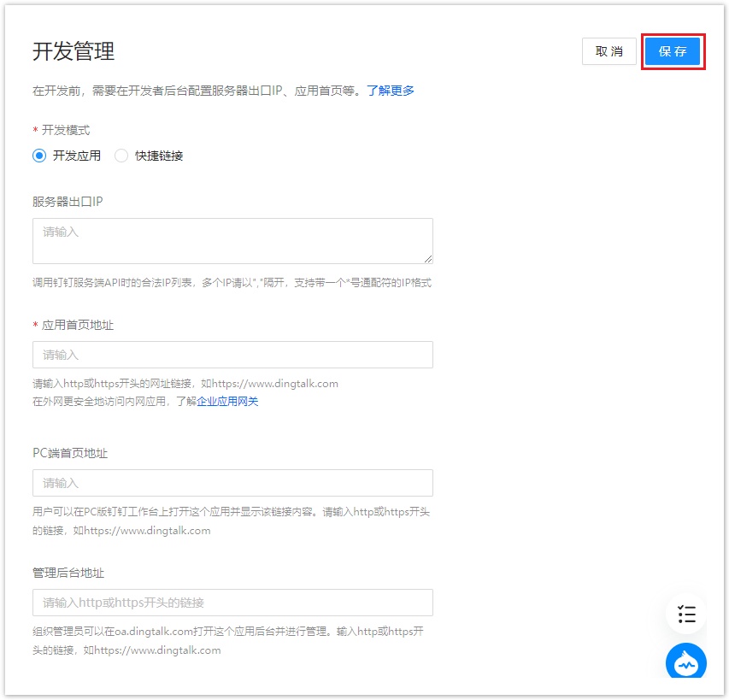Viewport: 729px width, 700px height.
Task: Open the 企业应用网关 link
Action: 227,401
